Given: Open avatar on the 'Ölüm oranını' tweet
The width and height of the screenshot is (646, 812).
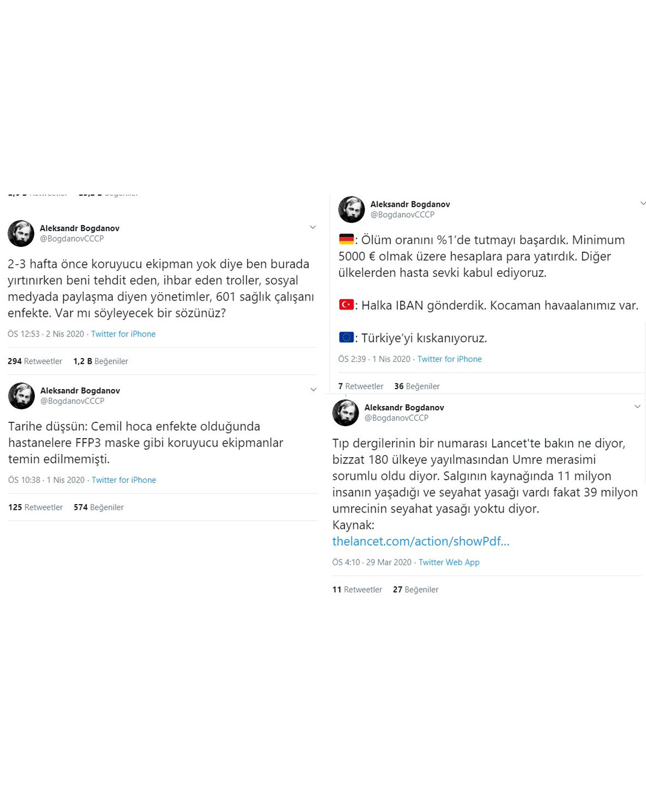Looking at the screenshot, I should coord(351,209).
